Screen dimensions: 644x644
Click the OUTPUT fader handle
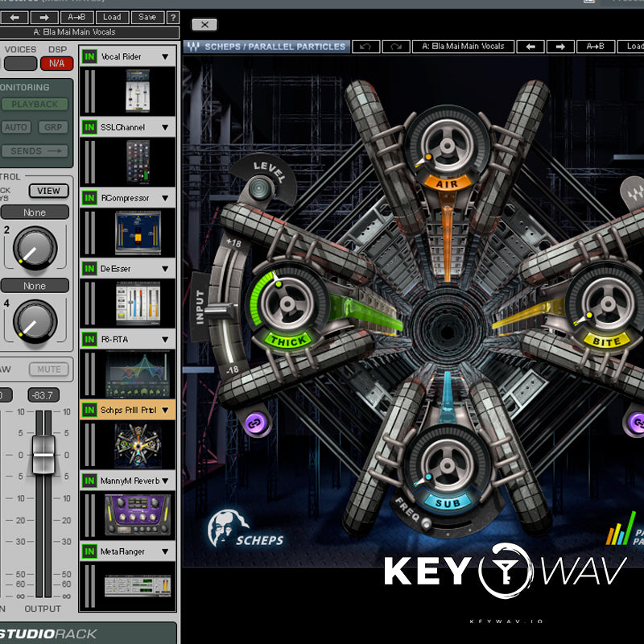coord(43,455)
